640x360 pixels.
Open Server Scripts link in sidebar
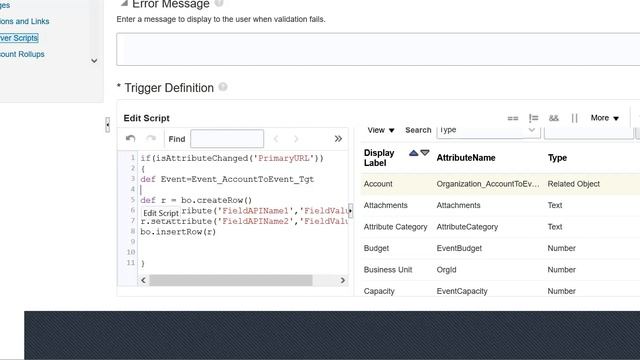pyautogui.click(x=19, y=38)
